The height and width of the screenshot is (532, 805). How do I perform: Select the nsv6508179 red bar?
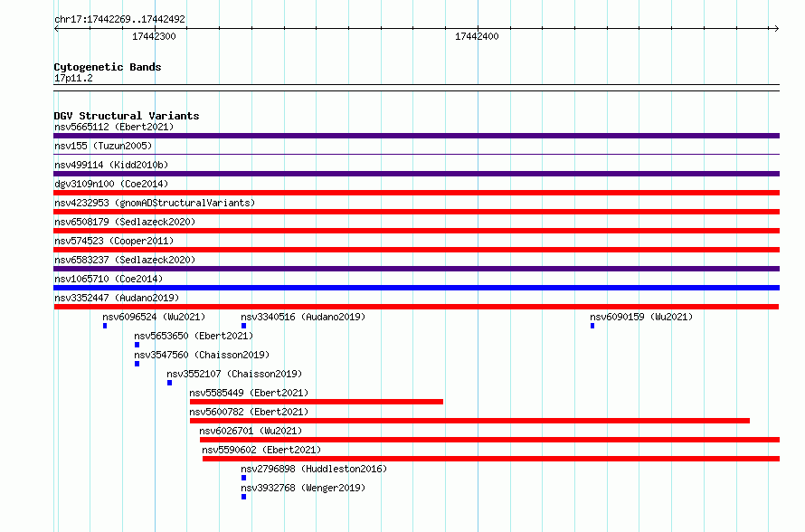pyautogui.click(x=416, y=231)
